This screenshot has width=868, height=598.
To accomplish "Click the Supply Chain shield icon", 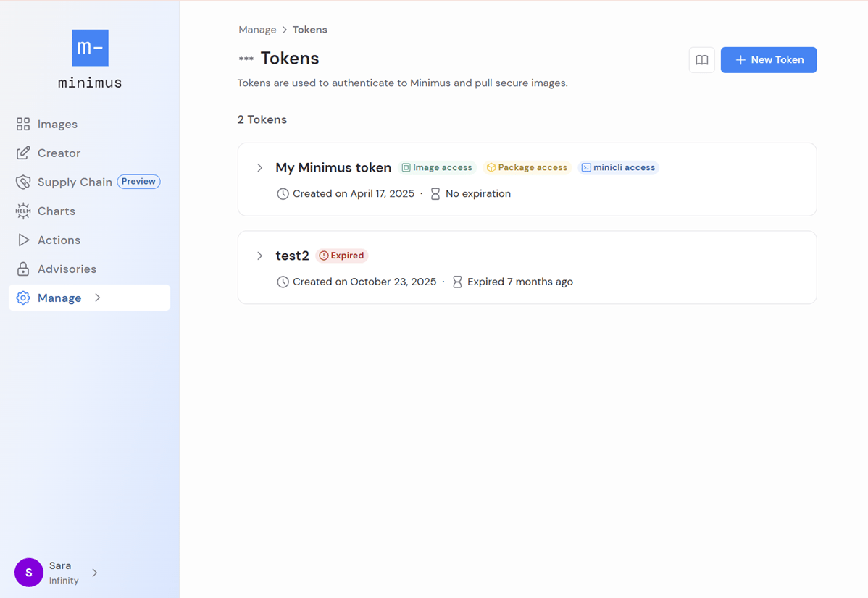I will [22, 182].
